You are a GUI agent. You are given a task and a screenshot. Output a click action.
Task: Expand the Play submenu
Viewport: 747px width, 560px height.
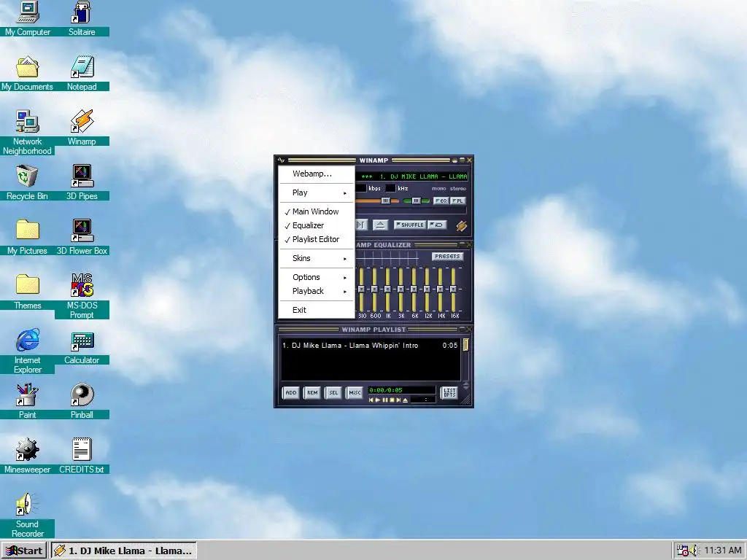coord(317,192)
